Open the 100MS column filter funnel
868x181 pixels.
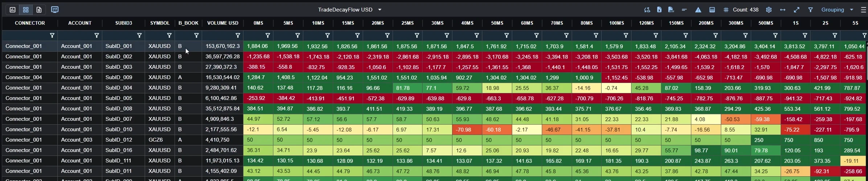click(x=626, y=35)
